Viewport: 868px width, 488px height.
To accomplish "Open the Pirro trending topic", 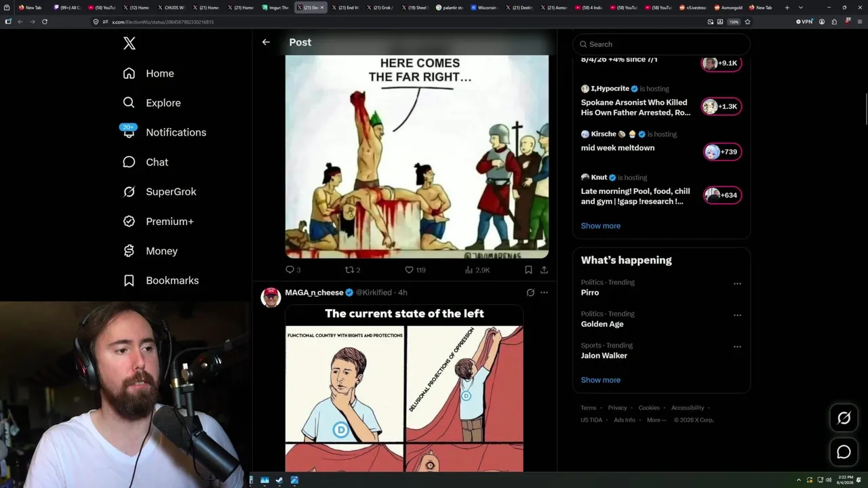I will pos(590,293).
